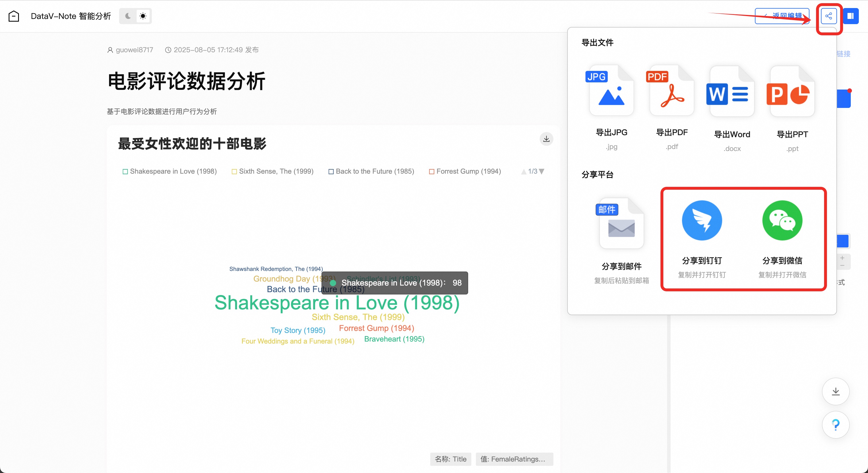This screenshot has width=868, height=473.
Task: Click the home icon at top left
Action: pos(14,16)
